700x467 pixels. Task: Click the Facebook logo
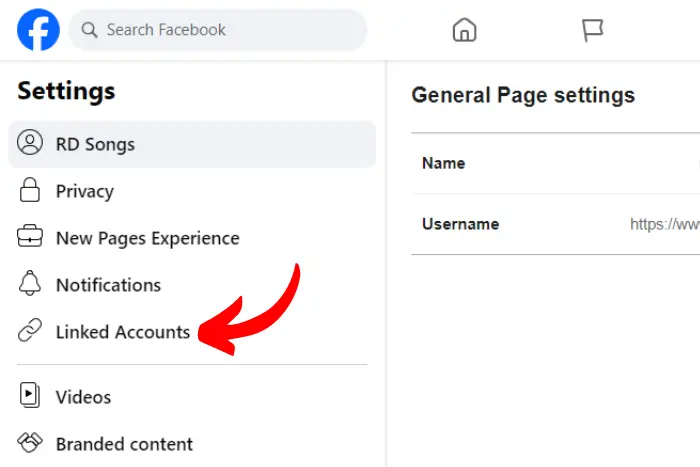[38, 29]
